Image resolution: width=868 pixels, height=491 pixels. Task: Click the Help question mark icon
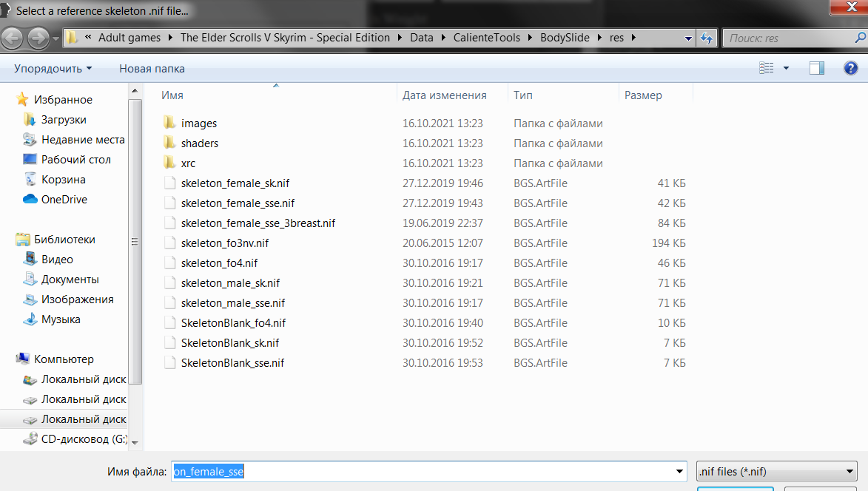click(x=850, y=68)
